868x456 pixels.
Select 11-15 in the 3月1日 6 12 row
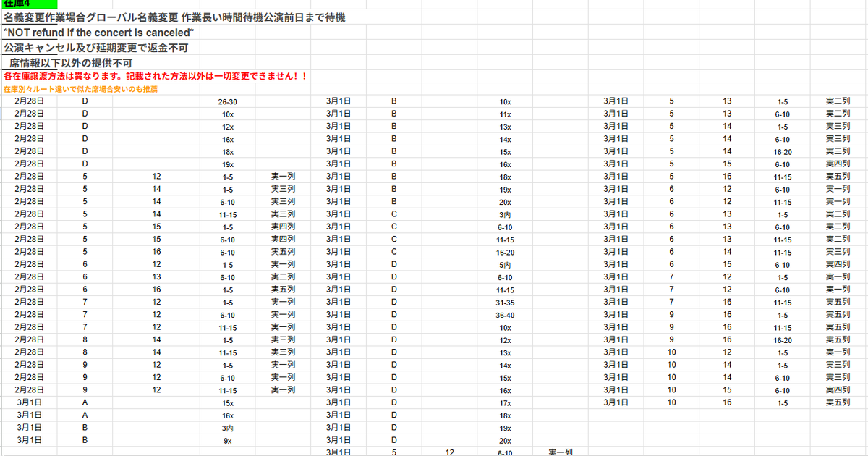point(782,202)
